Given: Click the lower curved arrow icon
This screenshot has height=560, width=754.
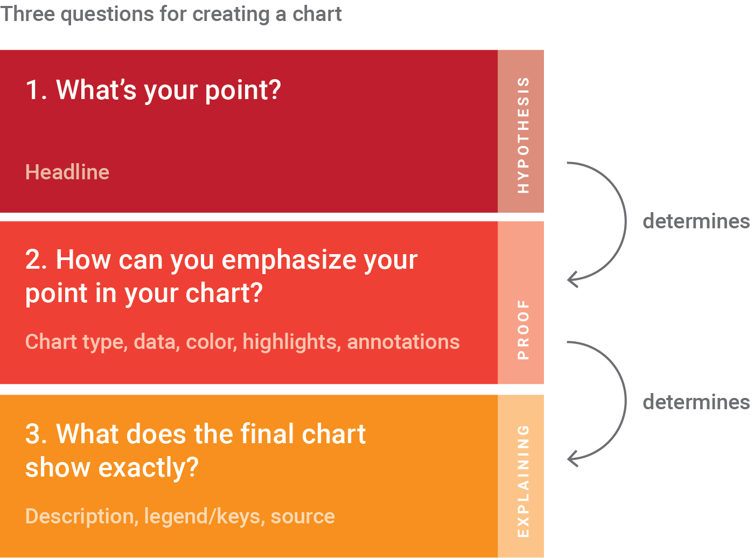Looking at the screenshot, I should tap(597, 404).
